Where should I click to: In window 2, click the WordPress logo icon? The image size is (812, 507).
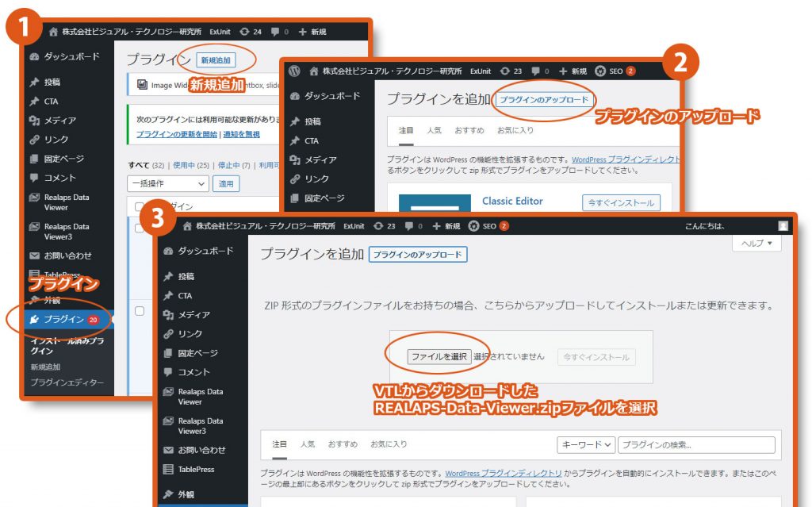295,71
